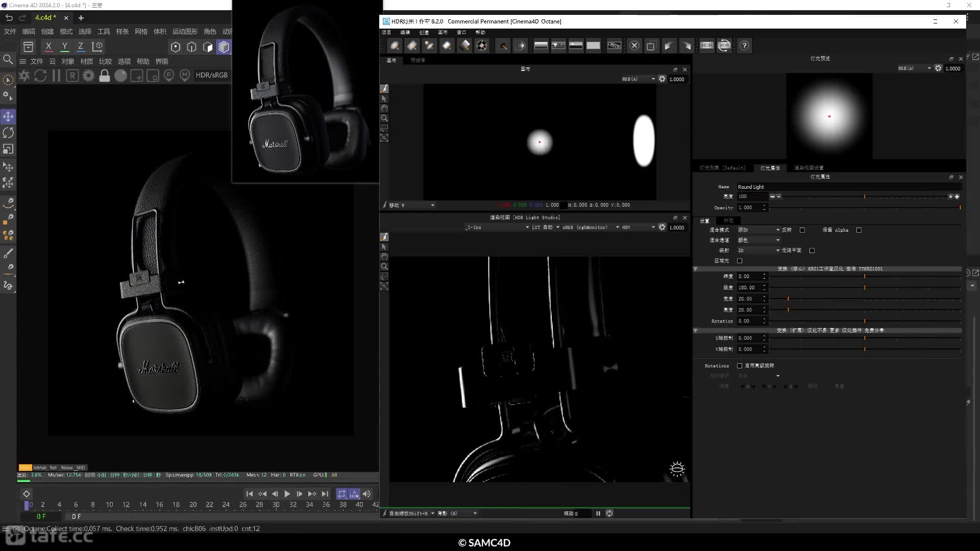
Task: Click the Name field Round Light
Action: pyautogui.click(x=849, y=187)
